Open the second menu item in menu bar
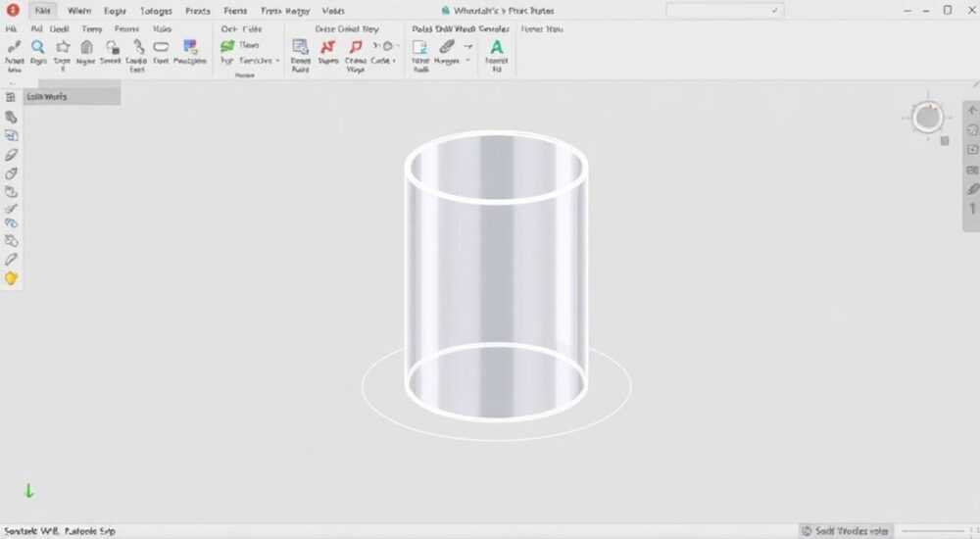980x539 pixels. [79, 11]
